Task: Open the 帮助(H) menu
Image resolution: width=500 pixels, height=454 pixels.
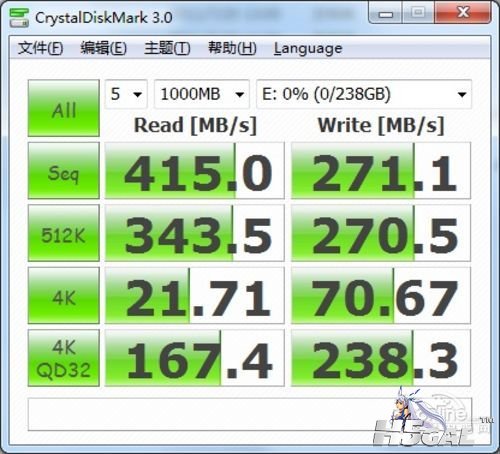Action: [x=232, y=48]
